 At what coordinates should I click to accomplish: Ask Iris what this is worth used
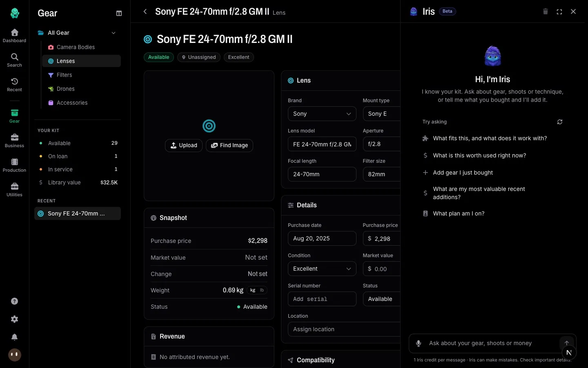[479, 155]
